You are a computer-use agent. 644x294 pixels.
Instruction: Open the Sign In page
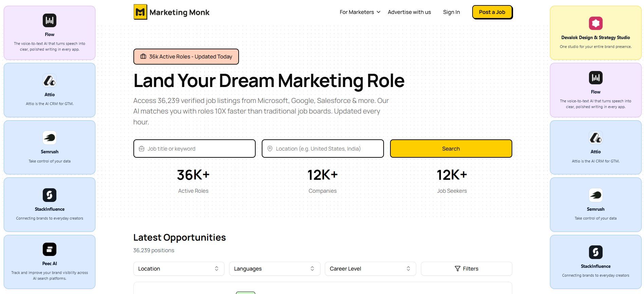click(451, 12)
